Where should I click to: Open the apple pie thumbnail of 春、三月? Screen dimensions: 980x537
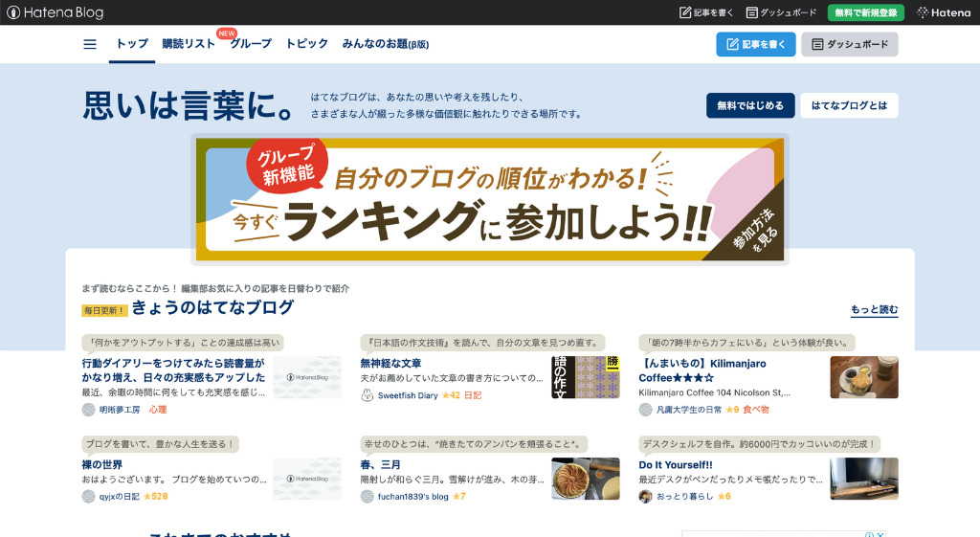pos(585,479)
